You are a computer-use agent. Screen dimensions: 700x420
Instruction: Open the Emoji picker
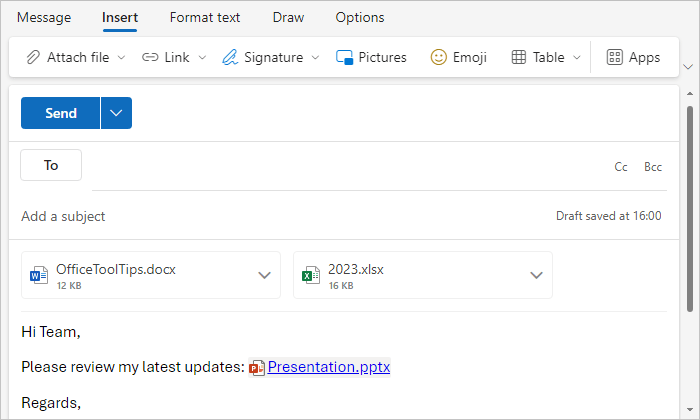click(458, 57)
